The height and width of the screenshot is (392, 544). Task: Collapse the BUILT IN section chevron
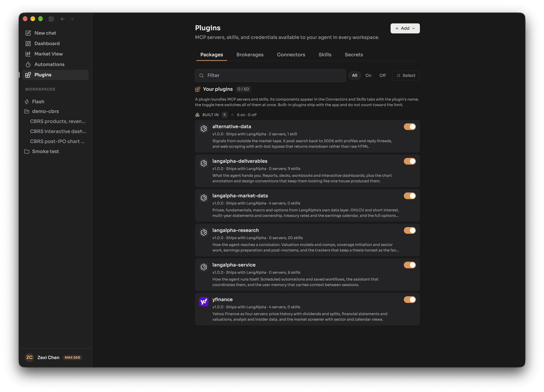pos(232,115)
